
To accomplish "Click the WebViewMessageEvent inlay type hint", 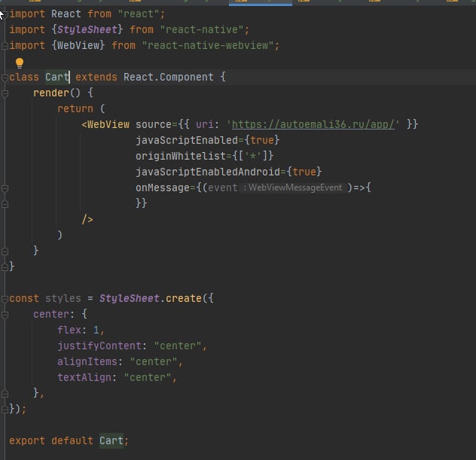I will point(294,187).
